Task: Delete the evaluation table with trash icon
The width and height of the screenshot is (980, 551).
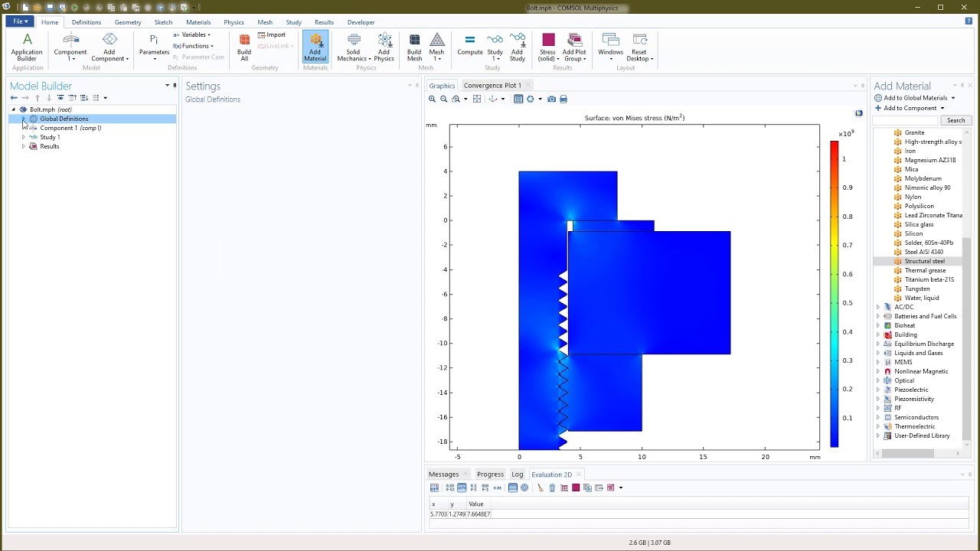Action: pyautogui.click(x=552, y=487)
